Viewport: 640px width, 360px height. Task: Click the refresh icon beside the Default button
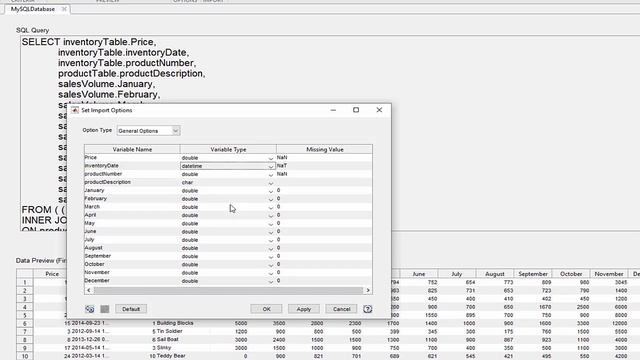[90, 309]
